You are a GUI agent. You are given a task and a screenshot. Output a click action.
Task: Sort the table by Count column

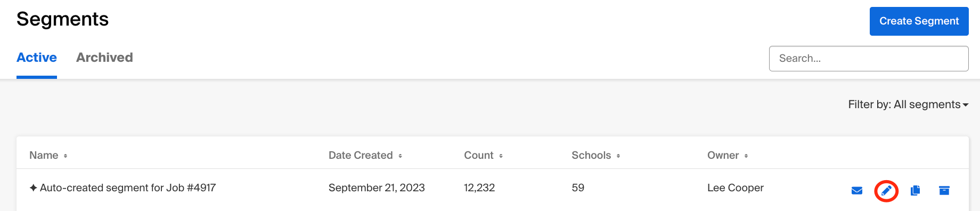pyautogui.click(x=484, y=155)
